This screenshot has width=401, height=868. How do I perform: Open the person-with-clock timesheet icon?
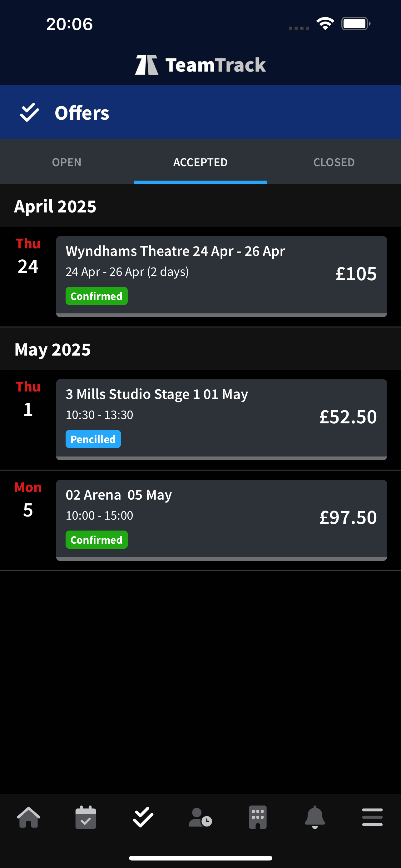[x=200, y=817]
